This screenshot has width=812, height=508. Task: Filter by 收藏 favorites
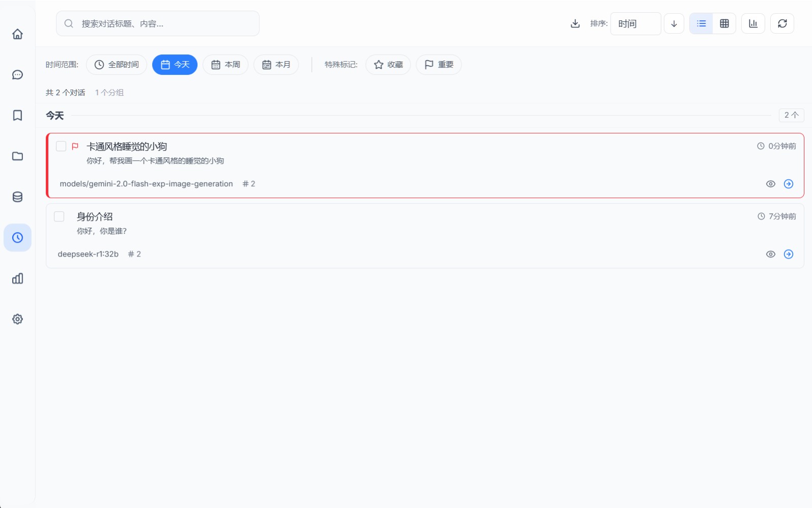click(x=388, y=65)
